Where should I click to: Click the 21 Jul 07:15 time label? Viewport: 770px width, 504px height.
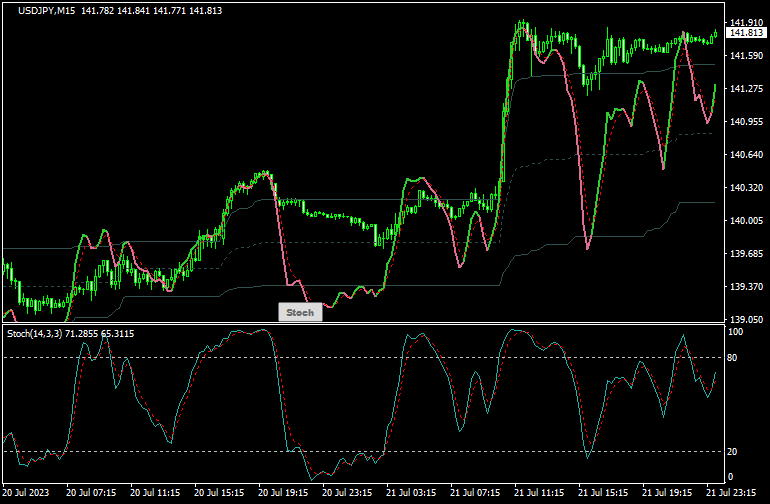coord(475,493)
